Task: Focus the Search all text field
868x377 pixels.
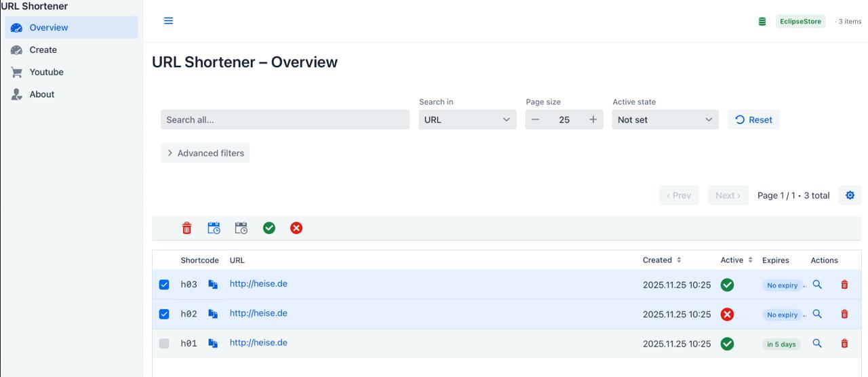Action: (x=285, y=120)
